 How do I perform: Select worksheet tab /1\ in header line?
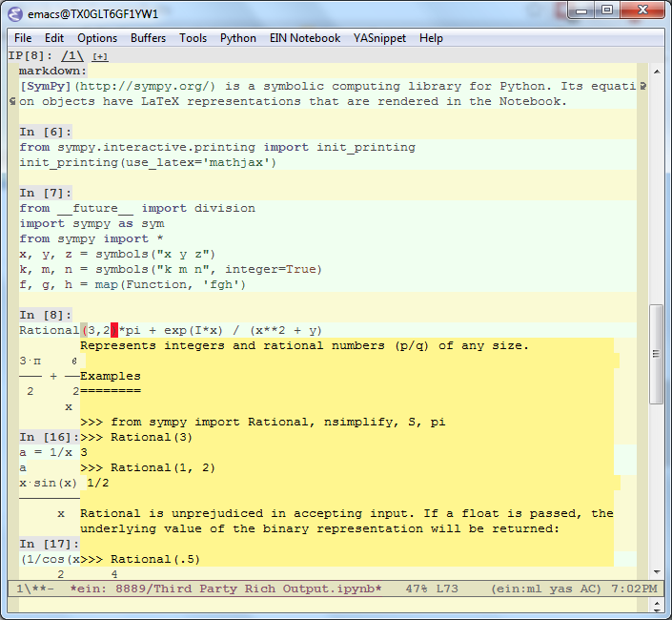[72, 55]
